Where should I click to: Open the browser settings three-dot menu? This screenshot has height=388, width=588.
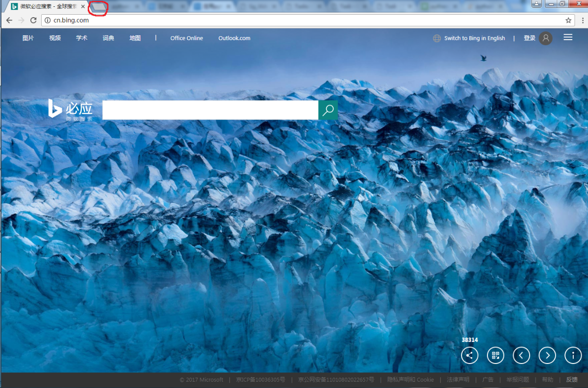click(583, 21)
